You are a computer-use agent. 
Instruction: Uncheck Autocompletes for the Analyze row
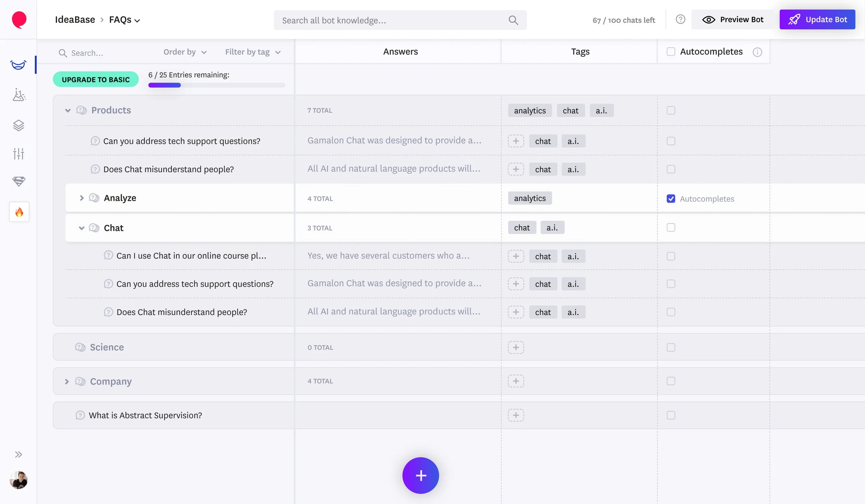tap(671, 199)
